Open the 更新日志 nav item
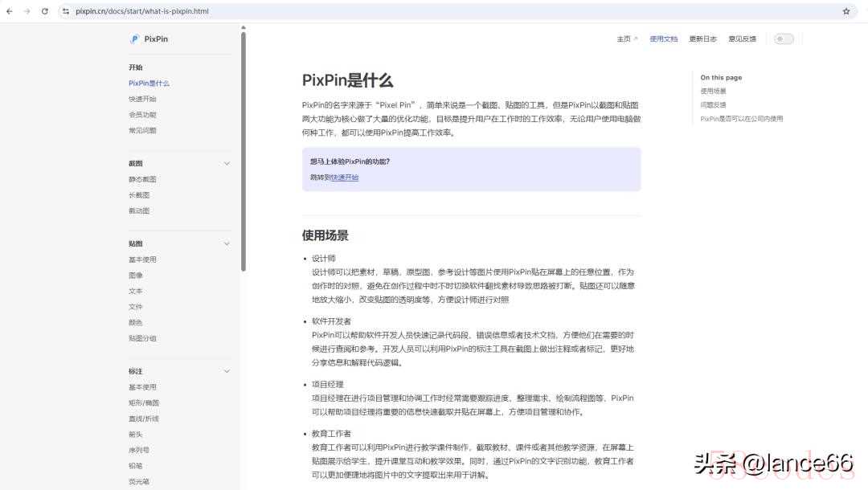868x490 pixels. coord(702,39)
